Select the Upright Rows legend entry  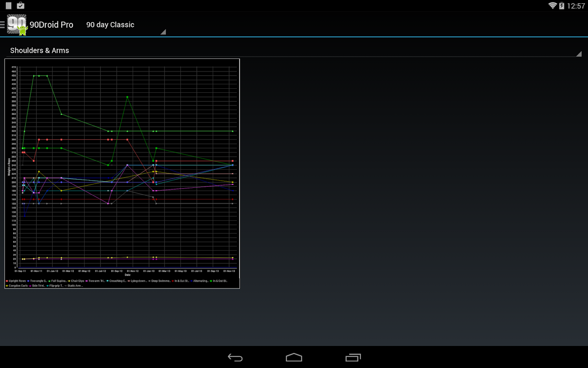point(16,281)
